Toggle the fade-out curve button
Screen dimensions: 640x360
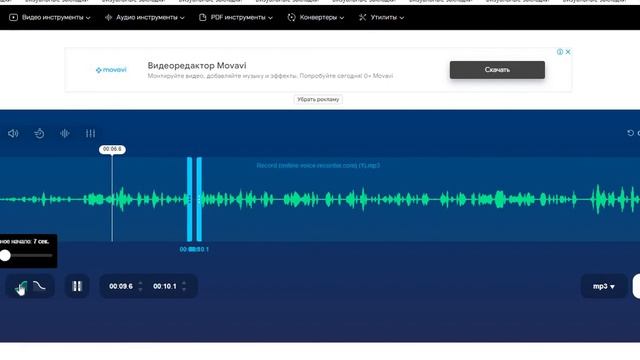click(x=40, y=286)
